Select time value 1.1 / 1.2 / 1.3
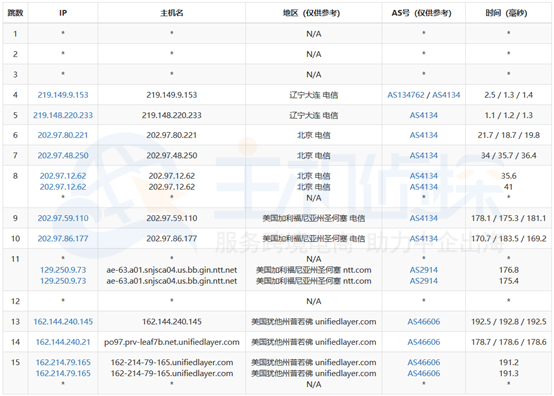554x396 pixels. pyautogui.click(x=508, y=115)
